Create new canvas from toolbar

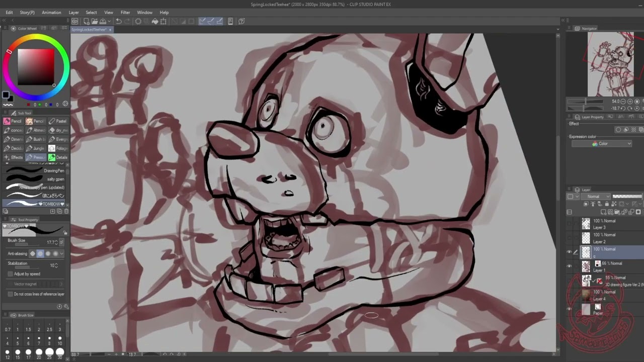point(86,21)
